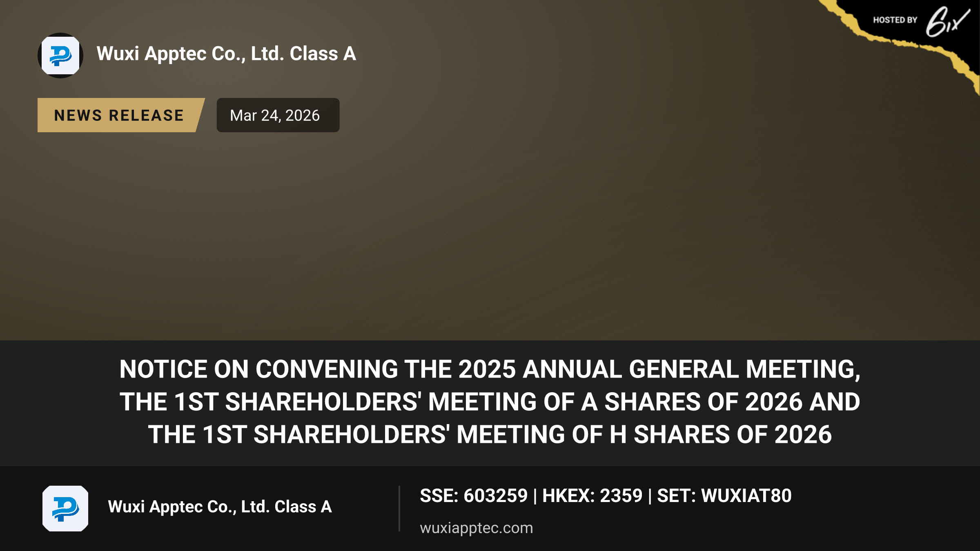This screenshot has height=551, width=980.
Task: Select the SET: WUXIAT80 ticker
Action: tap(724, 496)
